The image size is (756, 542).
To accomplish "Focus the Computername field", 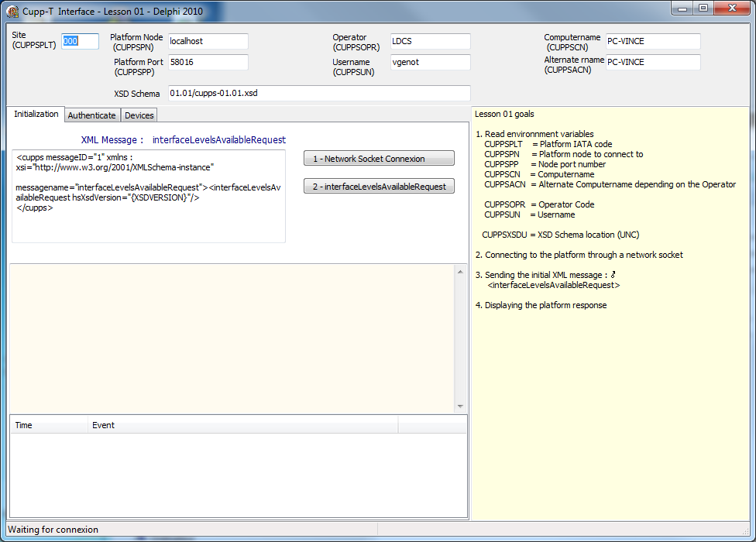I will pyautogui.click(x=652, y=41).
